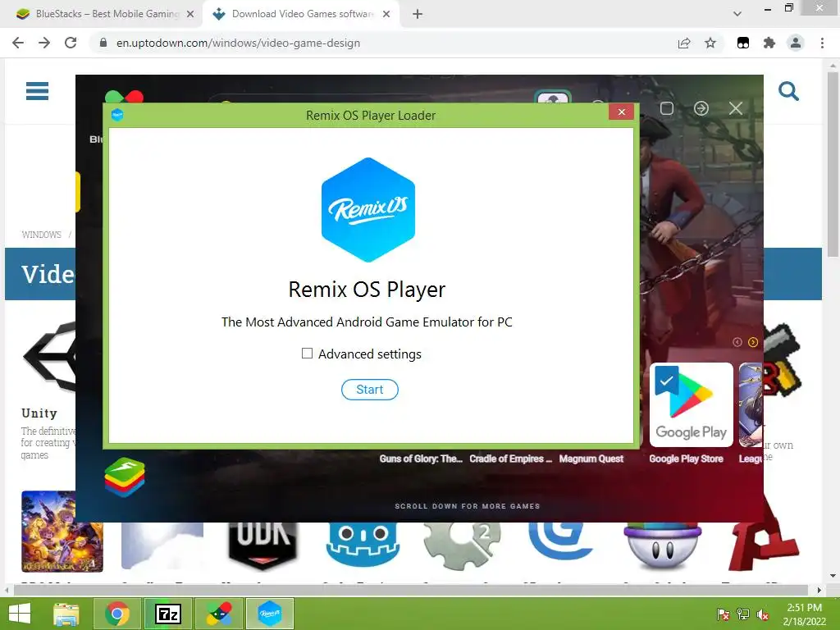Image resolution: width=840 pixels, height=630 pixels.
Task: Click Google Play Store label in BlueStacks
Action: click(686, 459)
